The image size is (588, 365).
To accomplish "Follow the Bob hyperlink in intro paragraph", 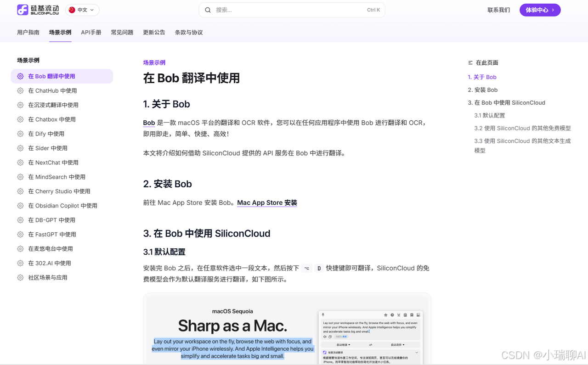I will click(149, 123).
